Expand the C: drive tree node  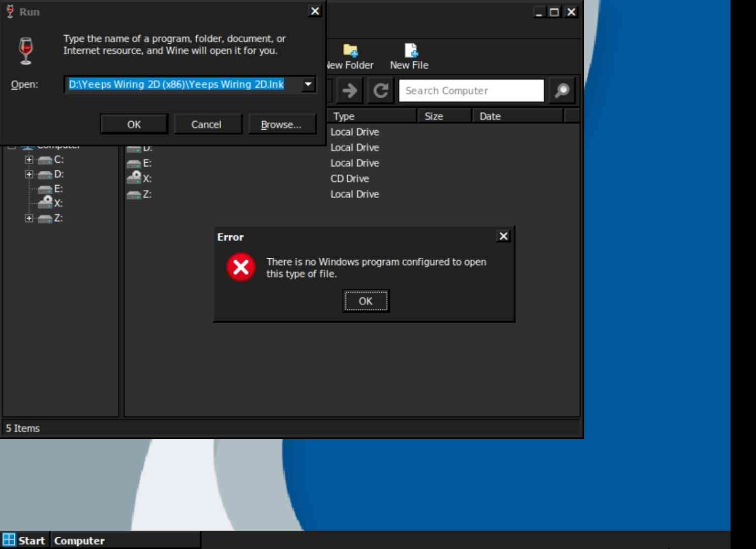(x=29, y=160)
